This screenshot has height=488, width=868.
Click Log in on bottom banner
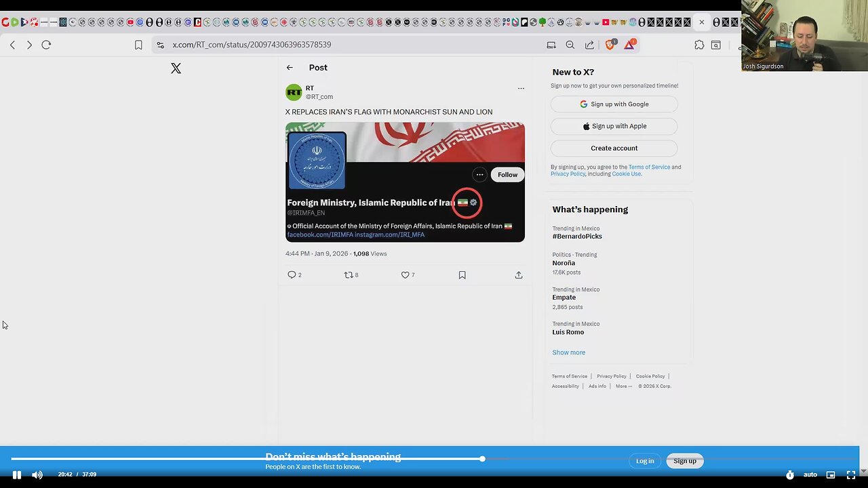[645, 461]
